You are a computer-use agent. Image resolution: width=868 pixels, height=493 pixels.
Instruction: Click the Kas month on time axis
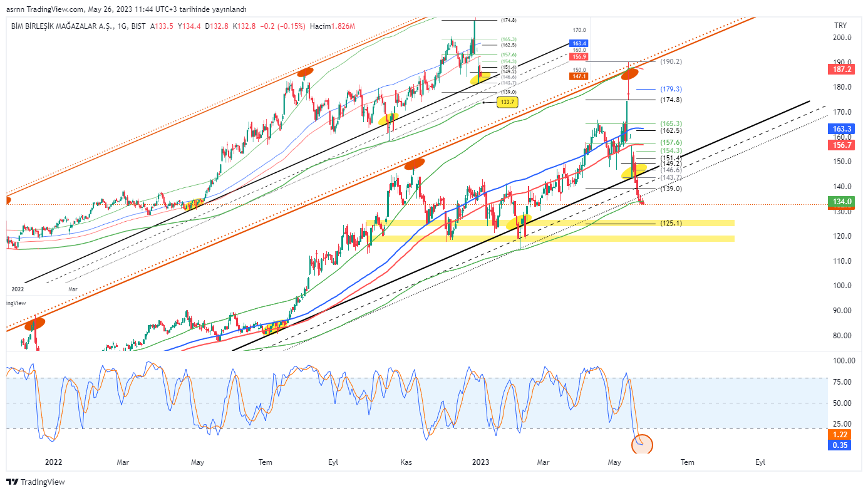406,462
